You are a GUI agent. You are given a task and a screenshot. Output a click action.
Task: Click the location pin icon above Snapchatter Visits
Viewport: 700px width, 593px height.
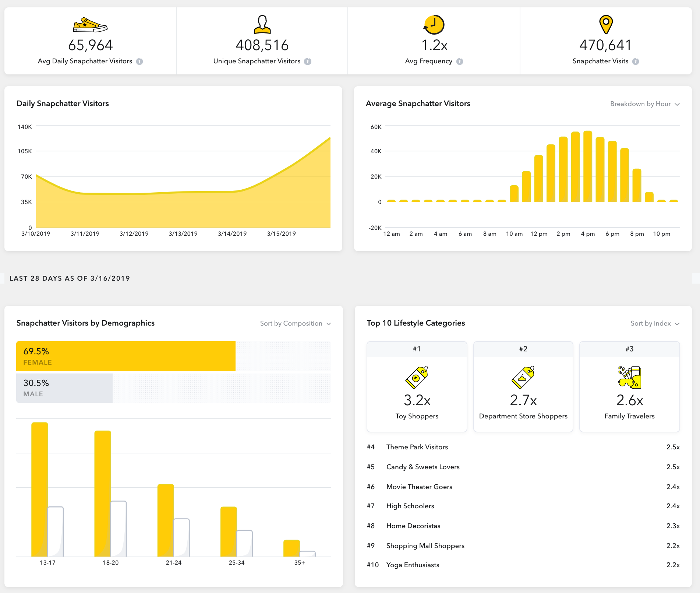[x=606, y=25]
